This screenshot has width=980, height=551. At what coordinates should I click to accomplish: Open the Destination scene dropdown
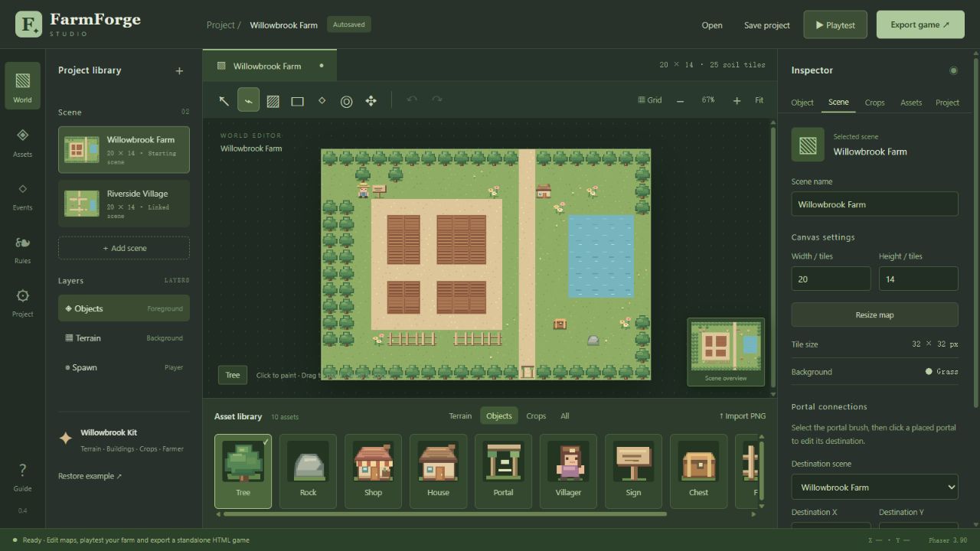coord(874,487)
